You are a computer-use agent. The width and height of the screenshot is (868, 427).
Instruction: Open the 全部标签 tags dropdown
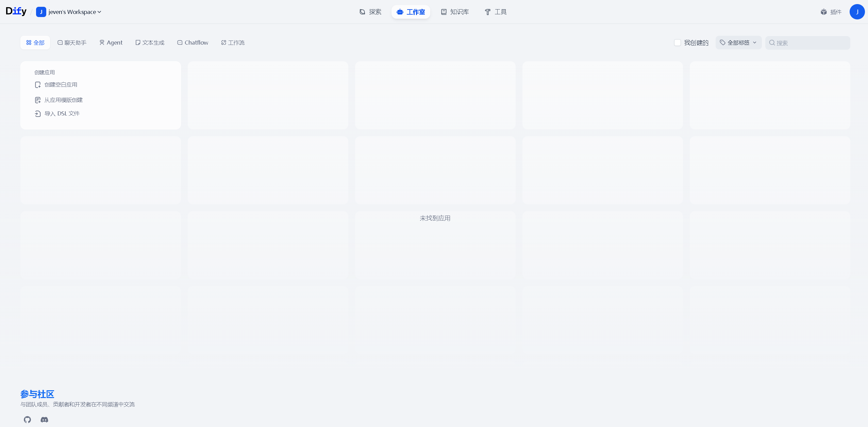738,43
